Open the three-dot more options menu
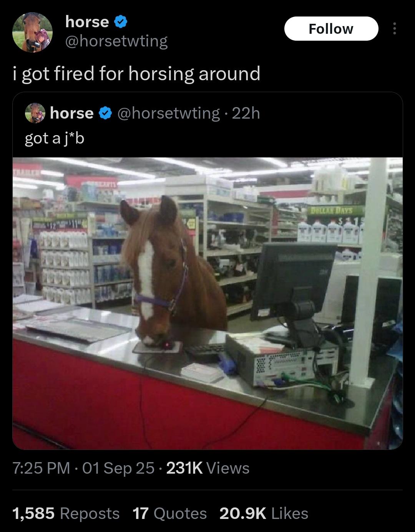Viewport: 415px width, 532px height. point(395,29)
